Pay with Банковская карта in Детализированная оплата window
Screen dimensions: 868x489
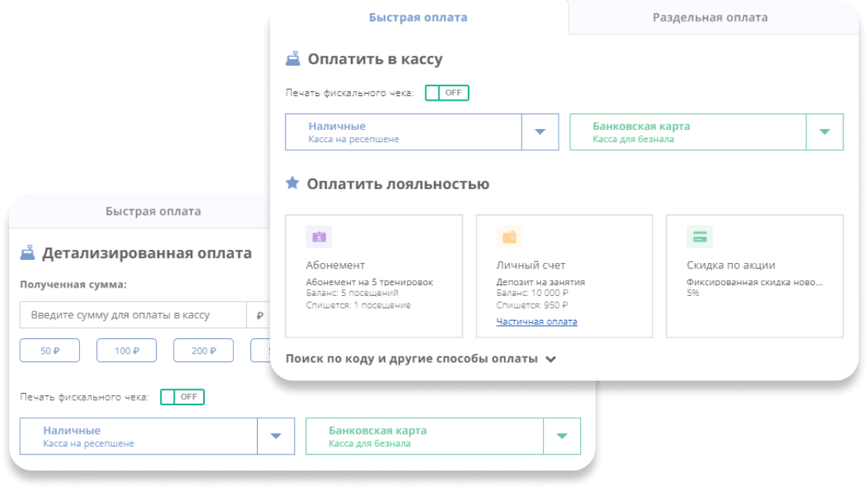point(425,436)
